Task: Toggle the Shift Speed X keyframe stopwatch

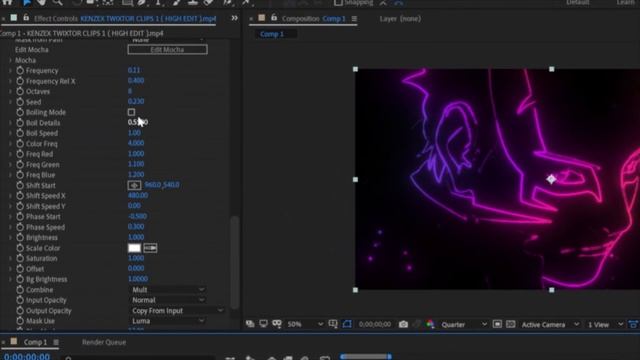Action: [20, 196]
